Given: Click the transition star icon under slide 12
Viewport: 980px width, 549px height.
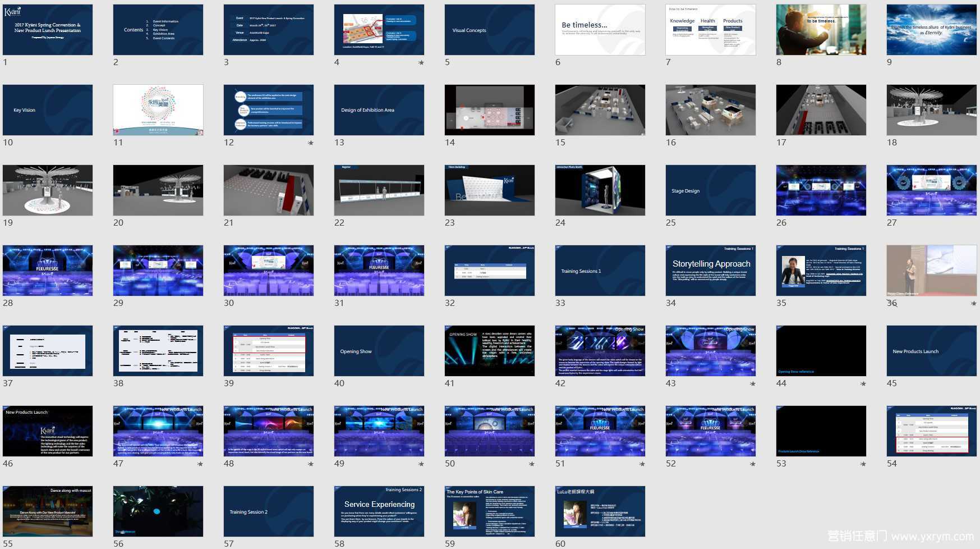Looking at the screenshot, I should click(311, 143).
